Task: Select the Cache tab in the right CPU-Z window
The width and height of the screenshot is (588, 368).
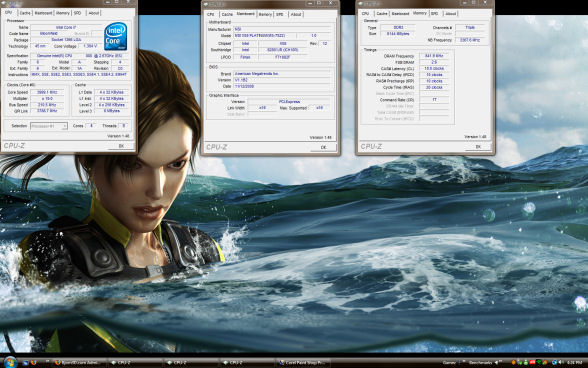Action: coord(382,14)
